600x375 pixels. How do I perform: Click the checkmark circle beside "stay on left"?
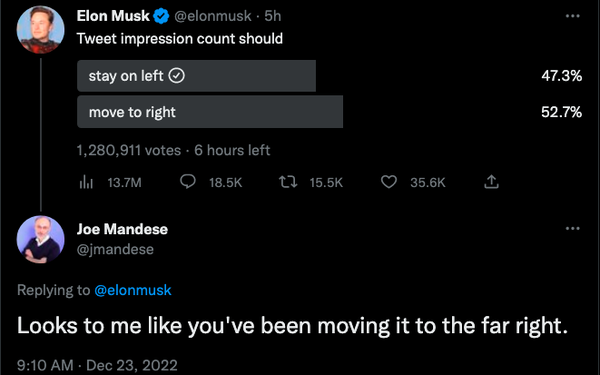(177, 76)
